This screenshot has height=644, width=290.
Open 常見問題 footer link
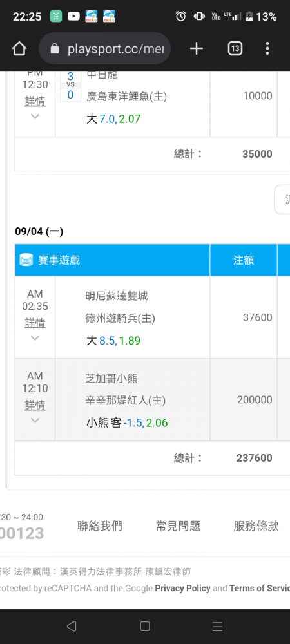pos(179,526)
